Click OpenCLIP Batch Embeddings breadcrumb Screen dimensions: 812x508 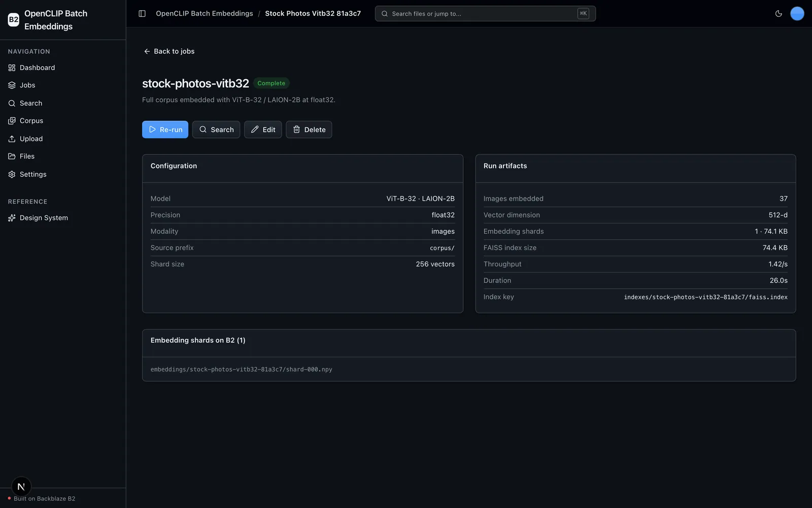pyautogui.click(x=205, y=14)
